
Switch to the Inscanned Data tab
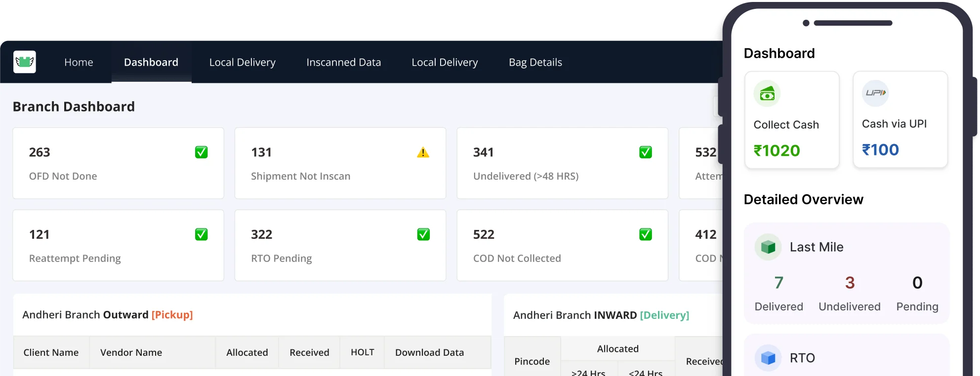pos(343,62)
